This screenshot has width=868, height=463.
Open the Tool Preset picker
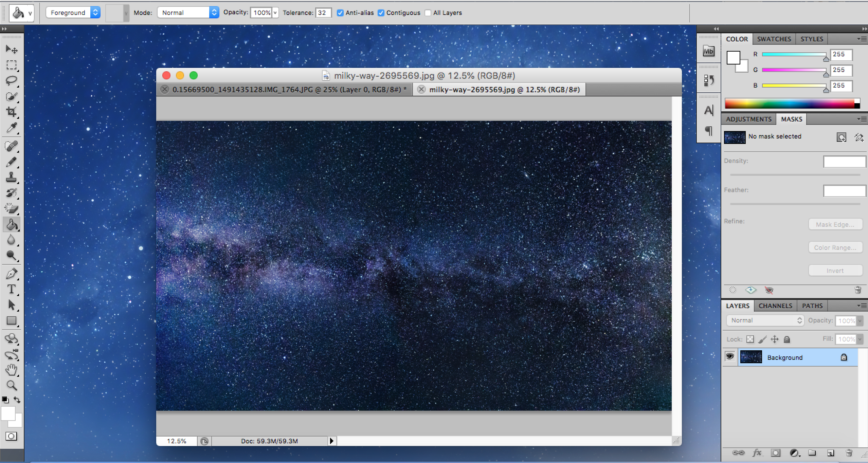pos(21,13)
